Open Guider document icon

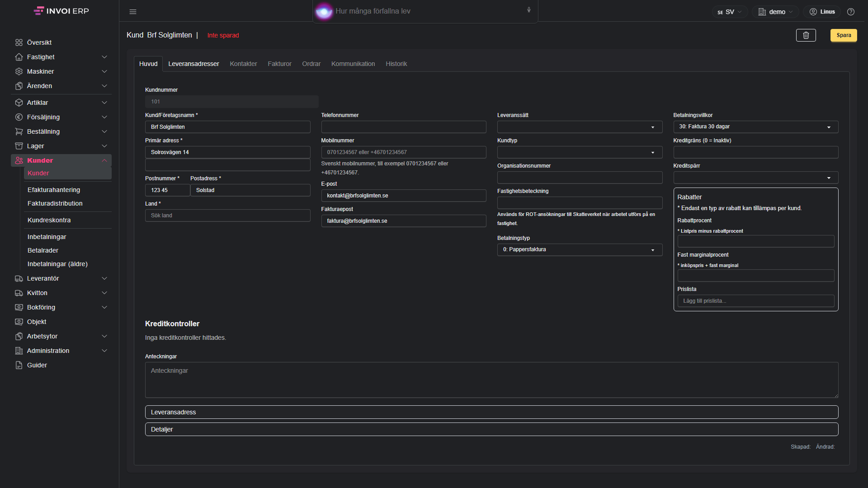[x=19, y=365]
